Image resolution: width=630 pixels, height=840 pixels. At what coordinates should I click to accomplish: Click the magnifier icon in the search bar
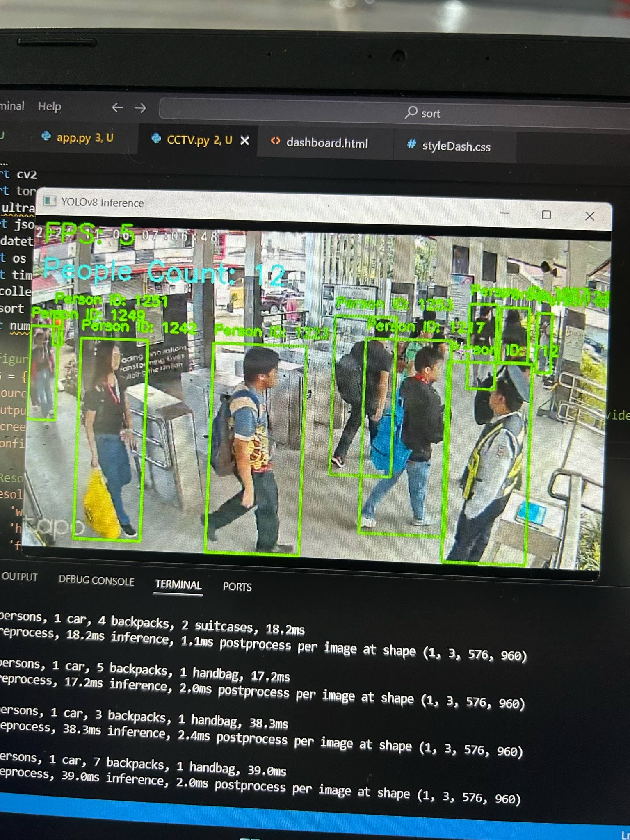[x=411, y=112]
